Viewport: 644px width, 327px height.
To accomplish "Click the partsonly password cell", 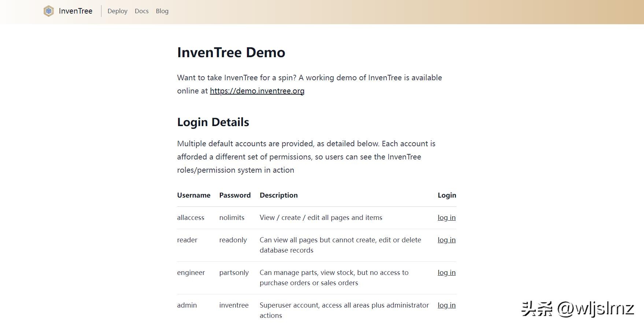I will click(x=234, y=273).
